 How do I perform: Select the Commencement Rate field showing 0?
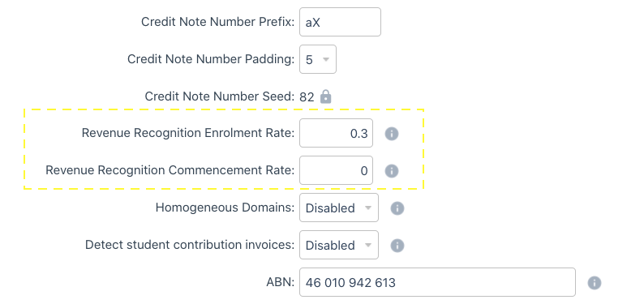click(x=336, y=170)
